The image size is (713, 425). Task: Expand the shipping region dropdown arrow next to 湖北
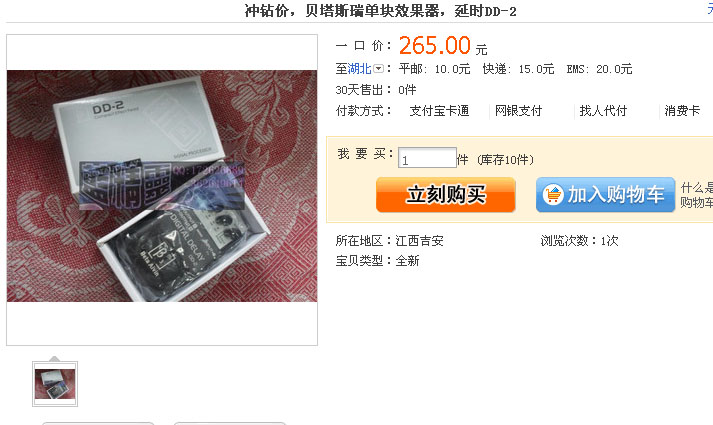pyautogui.click(x=378, y=69)
